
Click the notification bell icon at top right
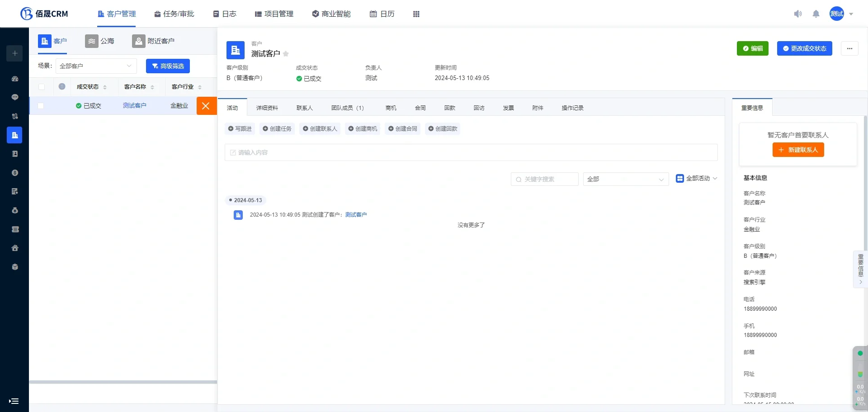pyautogui.click(x=816, y=14)
